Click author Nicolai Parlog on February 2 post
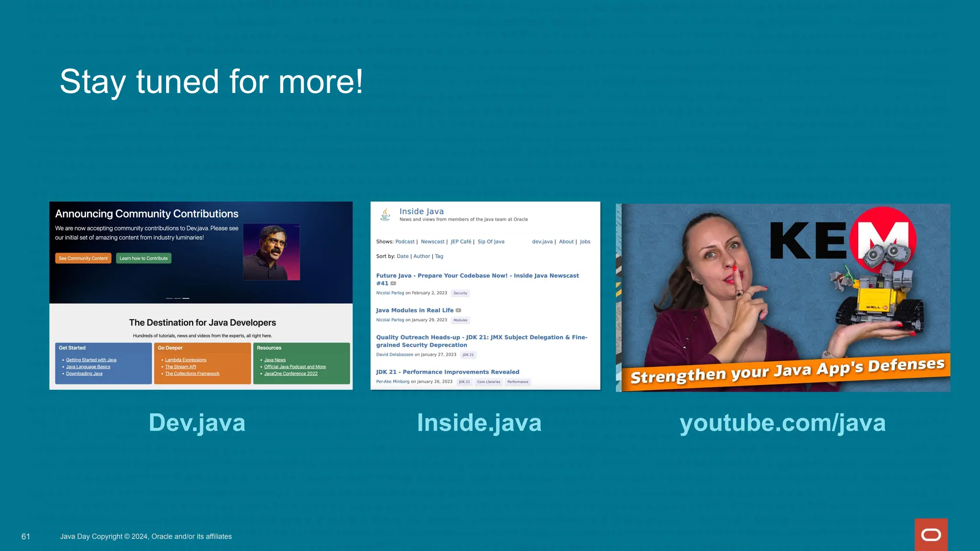The height and width of the screenshot is (551, 980). (390, 293)
